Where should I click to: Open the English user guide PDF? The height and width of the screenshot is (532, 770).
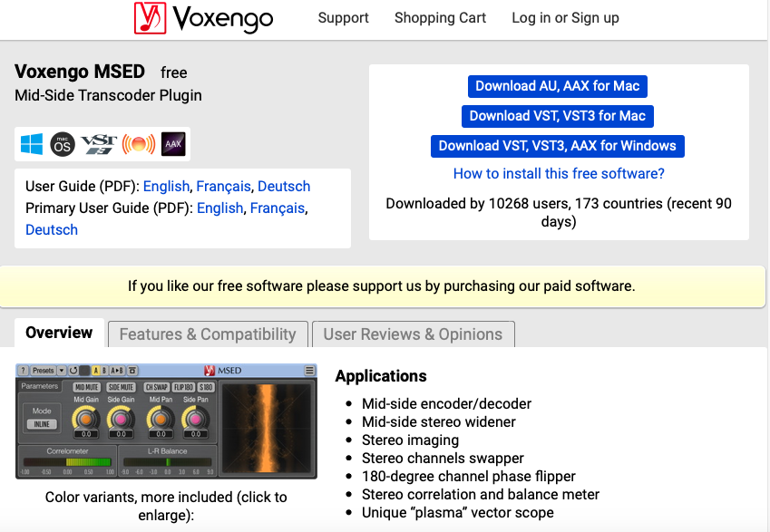click(166, 186)
